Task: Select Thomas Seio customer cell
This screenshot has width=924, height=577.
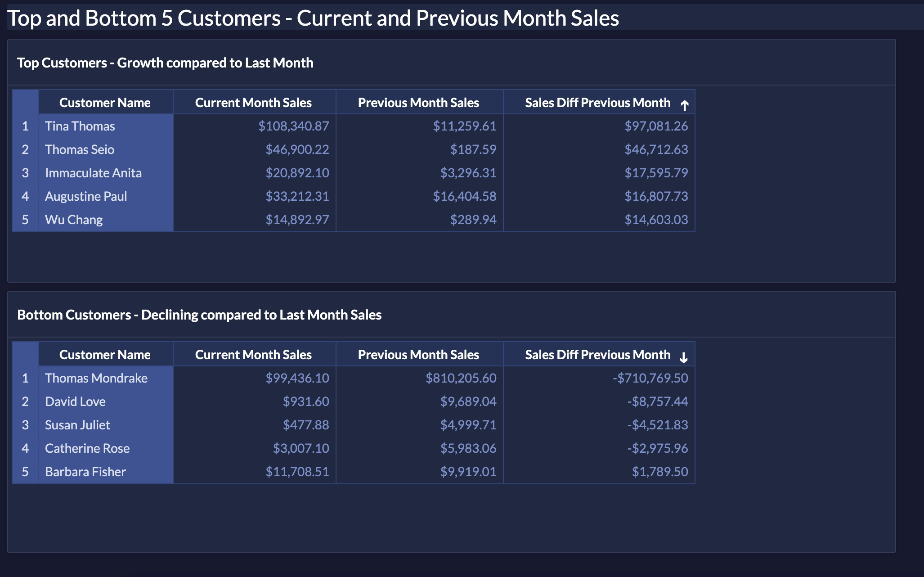Action: tap(80, 149)
